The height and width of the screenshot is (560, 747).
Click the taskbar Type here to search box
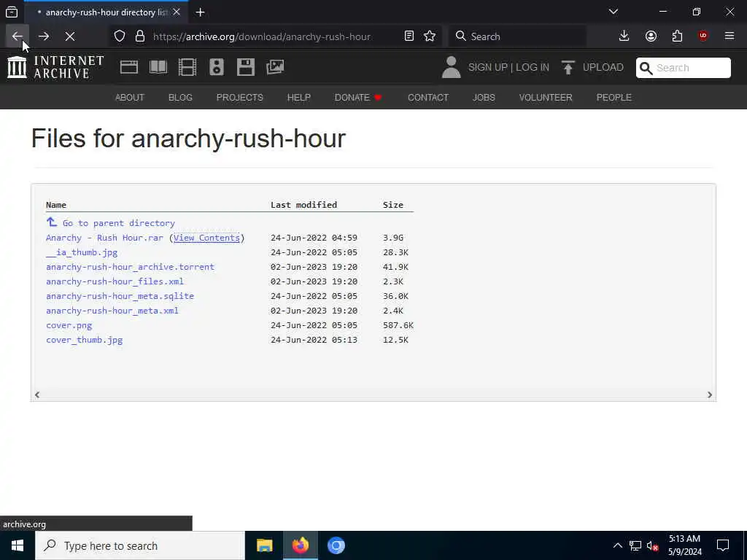click(x=140, y=545)
